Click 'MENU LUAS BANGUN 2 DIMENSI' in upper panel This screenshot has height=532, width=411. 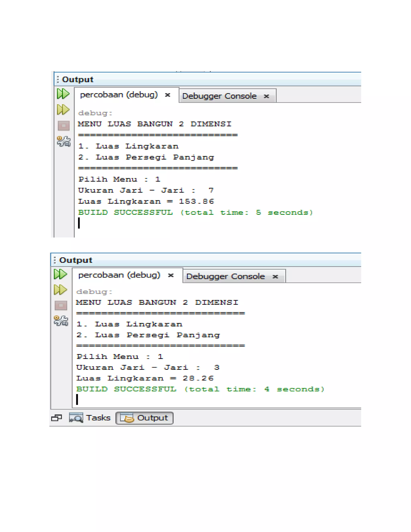[x=155, y=124]
